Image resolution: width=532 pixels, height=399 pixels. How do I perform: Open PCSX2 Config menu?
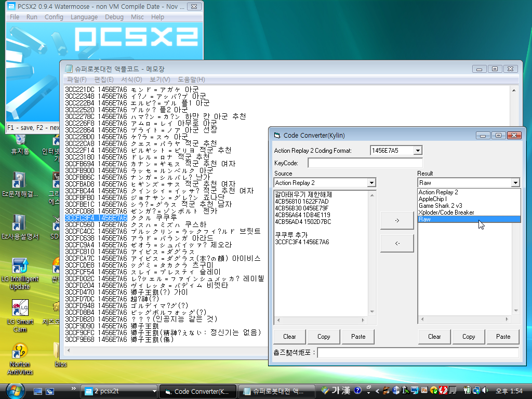point(54,17)
